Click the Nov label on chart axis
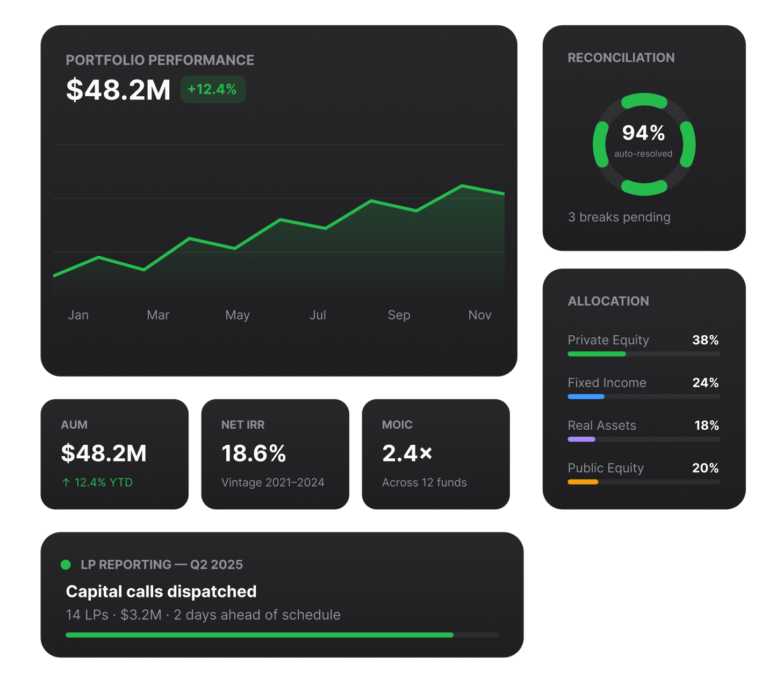This screenshot has width=784, height=678. click(480, 315)
